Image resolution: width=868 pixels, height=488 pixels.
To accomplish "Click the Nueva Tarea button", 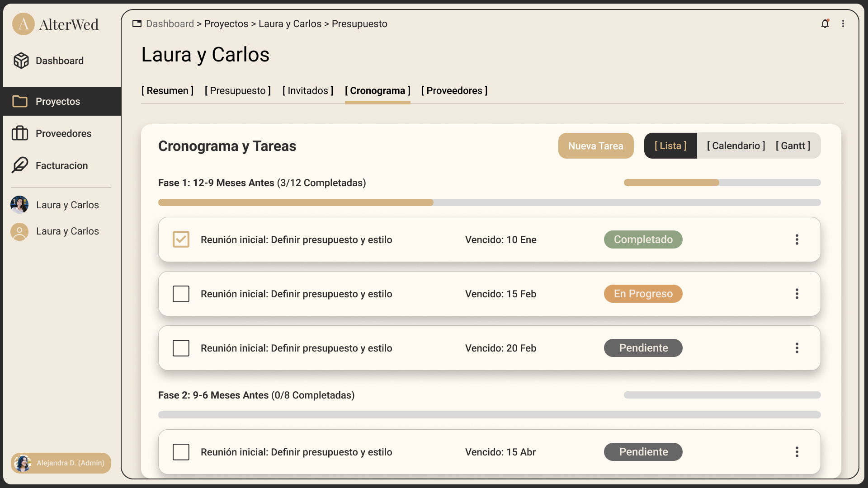I will click(595, 145).
